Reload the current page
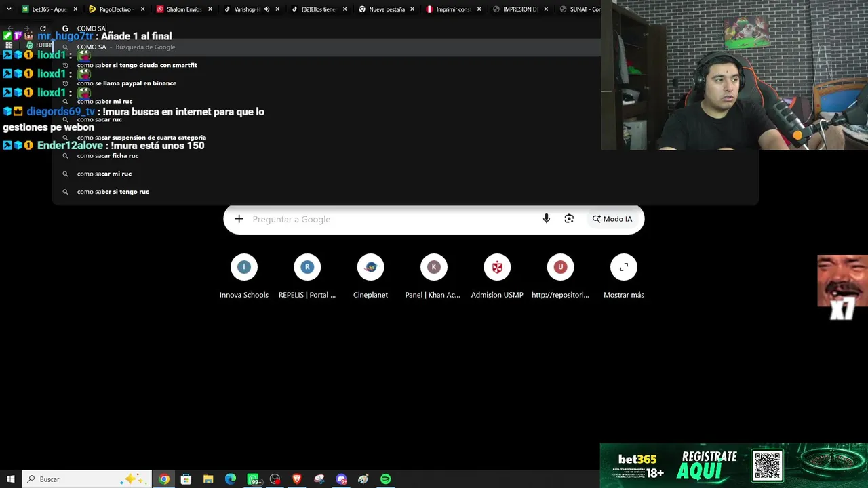 tap(43, 28)
